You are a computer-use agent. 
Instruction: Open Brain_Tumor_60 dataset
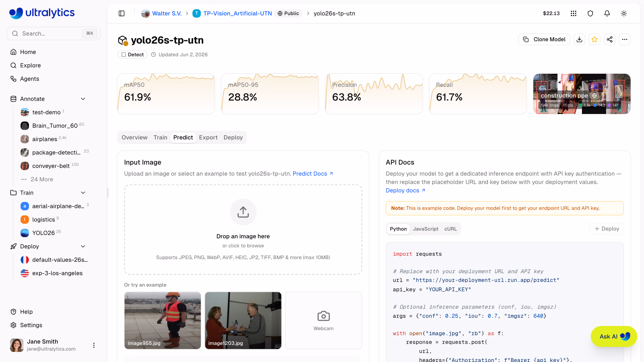(x=56, y=126)
